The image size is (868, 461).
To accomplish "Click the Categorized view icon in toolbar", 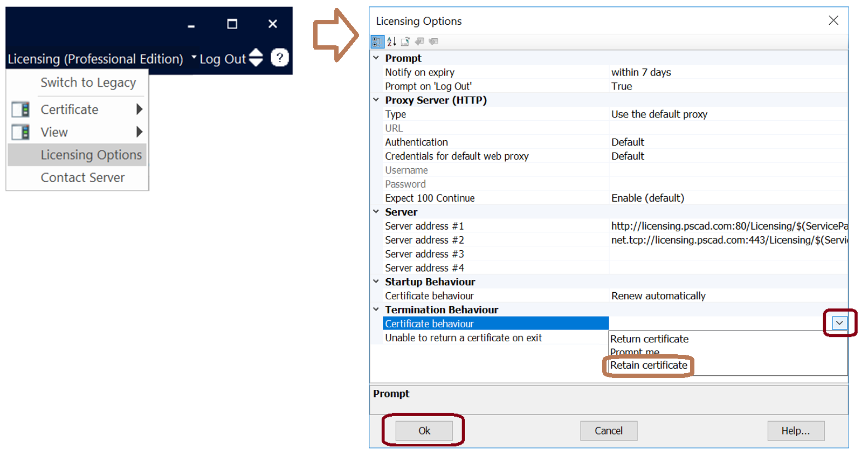I will 377,42.
